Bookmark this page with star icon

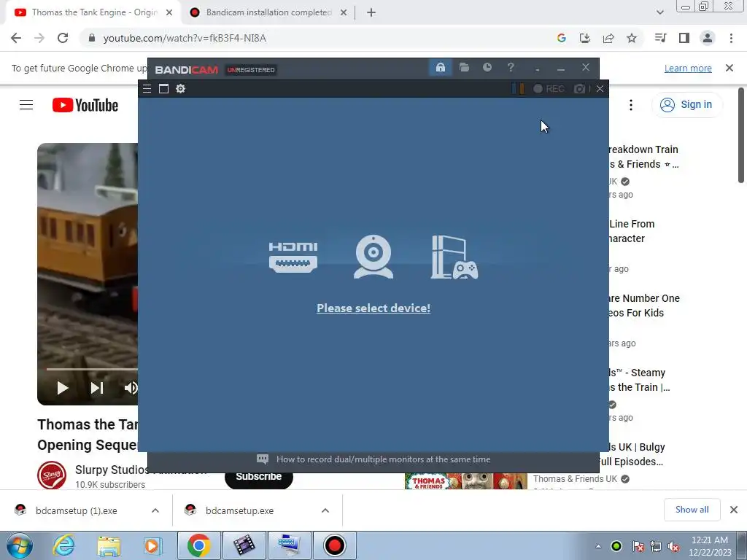coord(632,38)
